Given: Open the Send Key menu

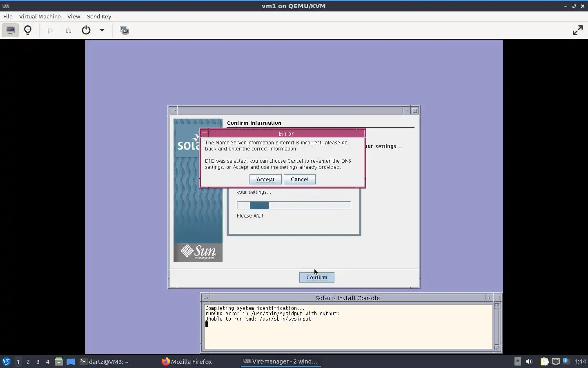Looking at the screenshot, I should (x=99, y=16).
